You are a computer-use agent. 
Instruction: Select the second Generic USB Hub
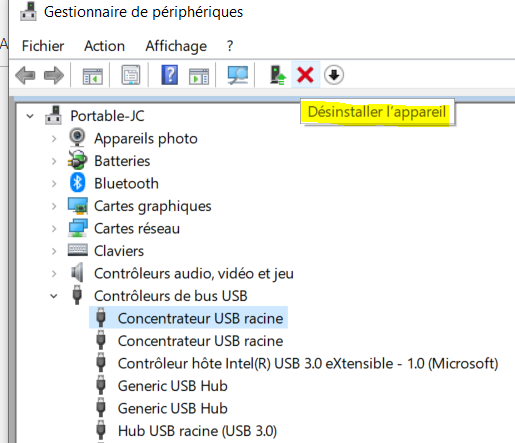tap(173, 408)
